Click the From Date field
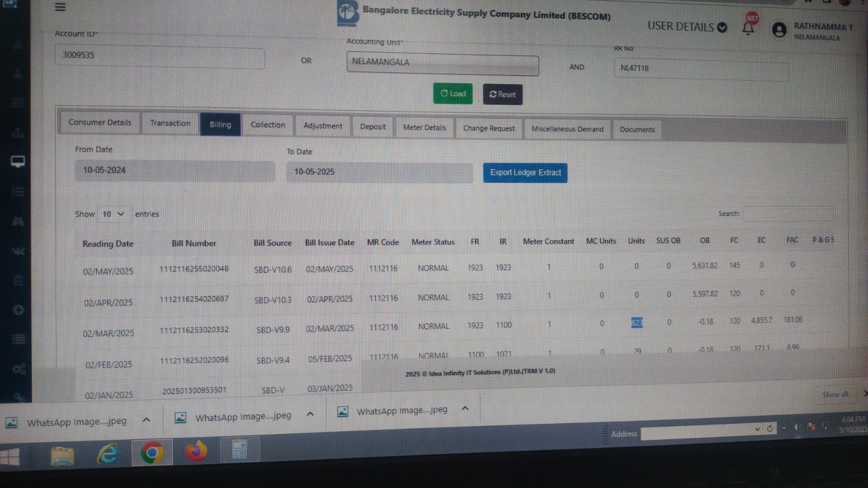 tap(175, 170)
